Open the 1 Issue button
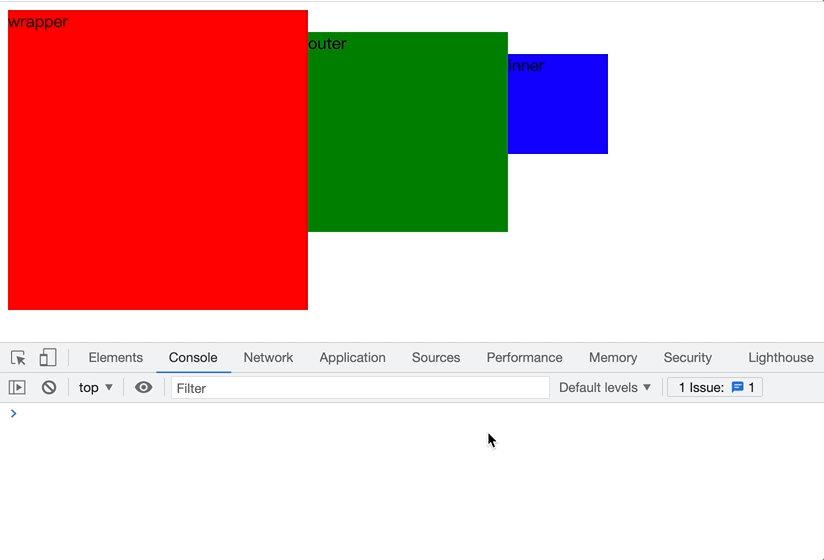This screenshot has height=560, width=824. 715,388
